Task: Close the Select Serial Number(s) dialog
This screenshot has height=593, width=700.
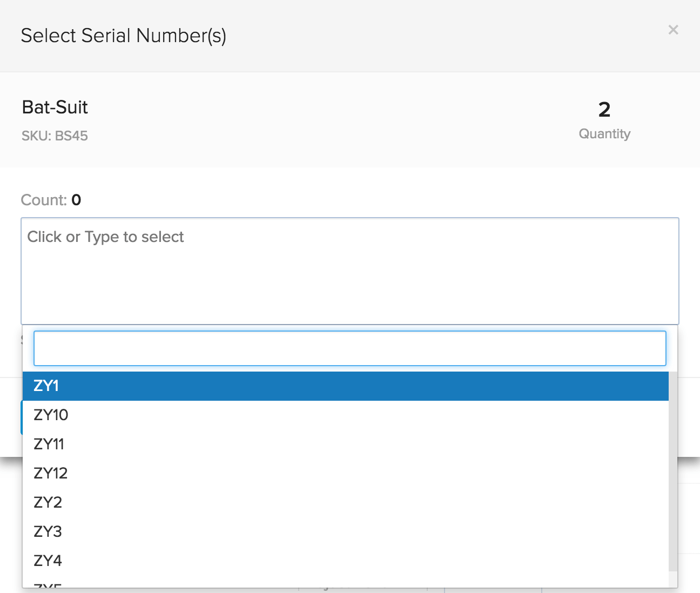Action: (x=673, y=30)
